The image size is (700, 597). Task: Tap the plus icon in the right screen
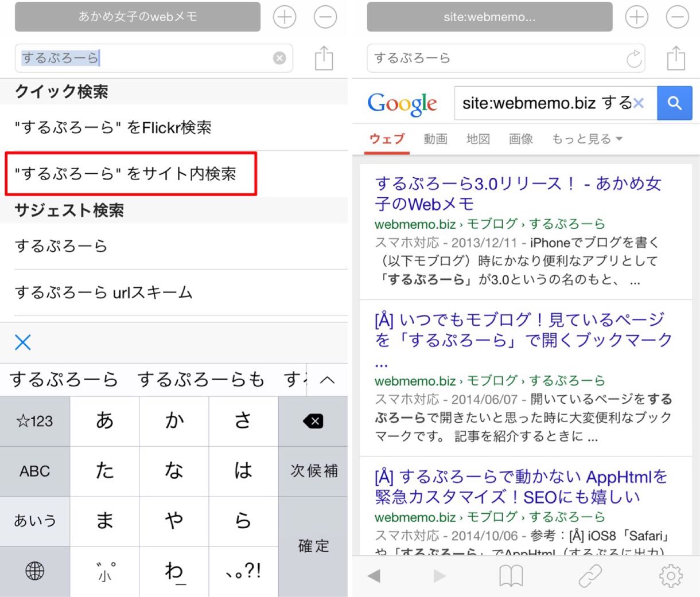tap(637, 17)
